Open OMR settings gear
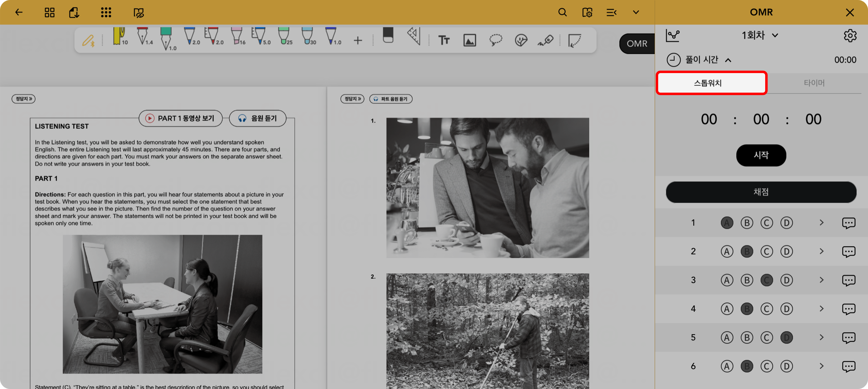 [x=850, y=35]
